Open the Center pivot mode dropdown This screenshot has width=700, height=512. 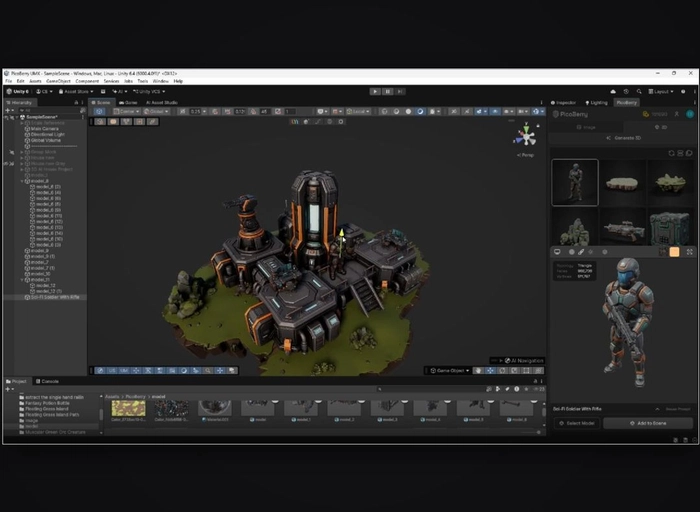(126, 111)
